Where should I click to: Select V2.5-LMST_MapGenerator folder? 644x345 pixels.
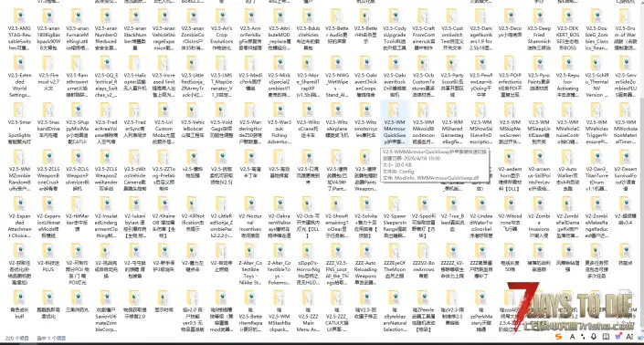click(222, 77)
